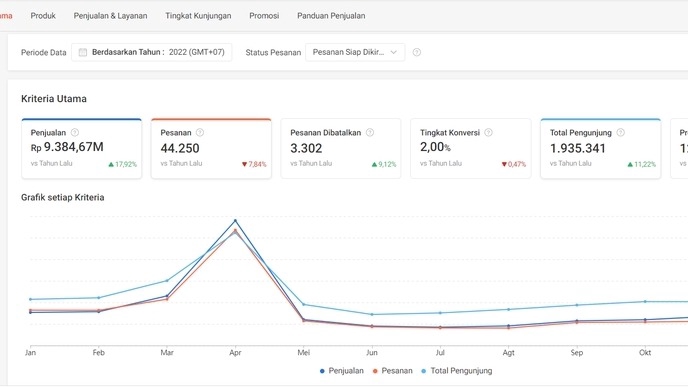This screenshot has width=688, height=387.
Task: Click the Mei axis label
Action: (304, 353)
